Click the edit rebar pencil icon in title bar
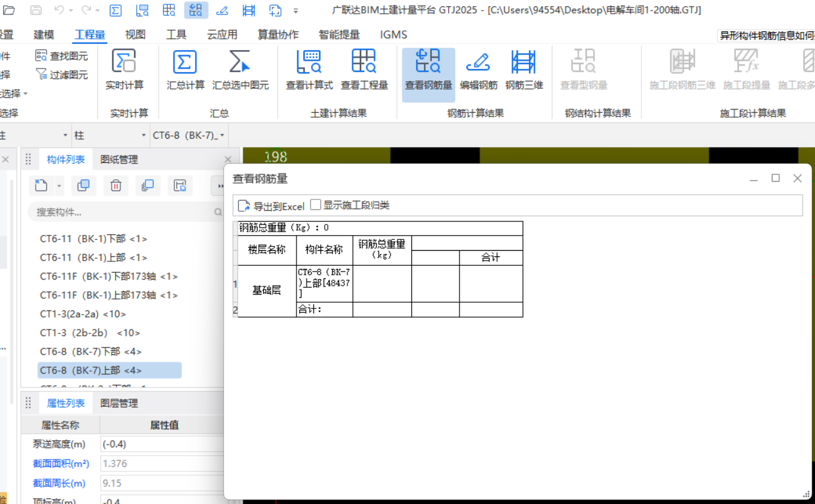The image size is (815, 504). tap(222, 10)
